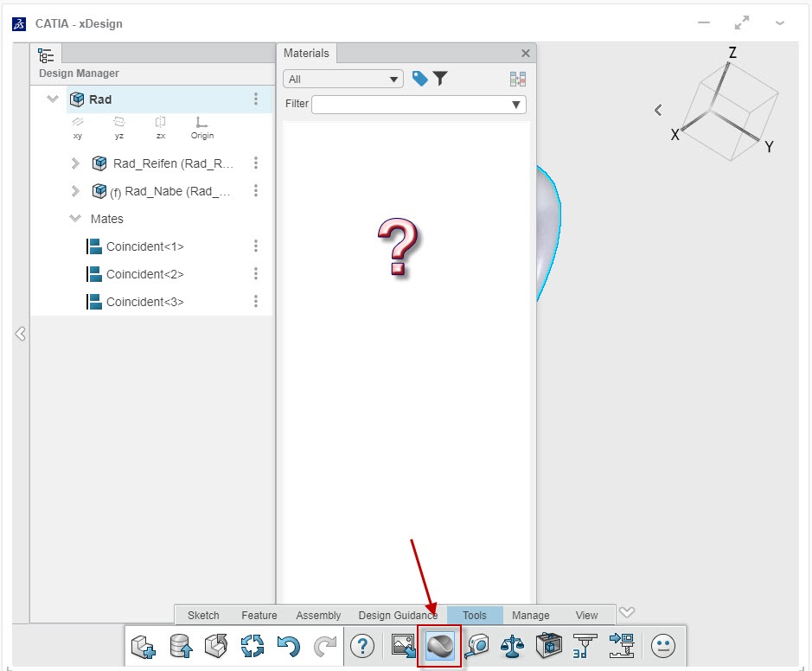The image size is (812, 671).
Task: Click the arrow left of the view cube
Action: tap(658, 110)
